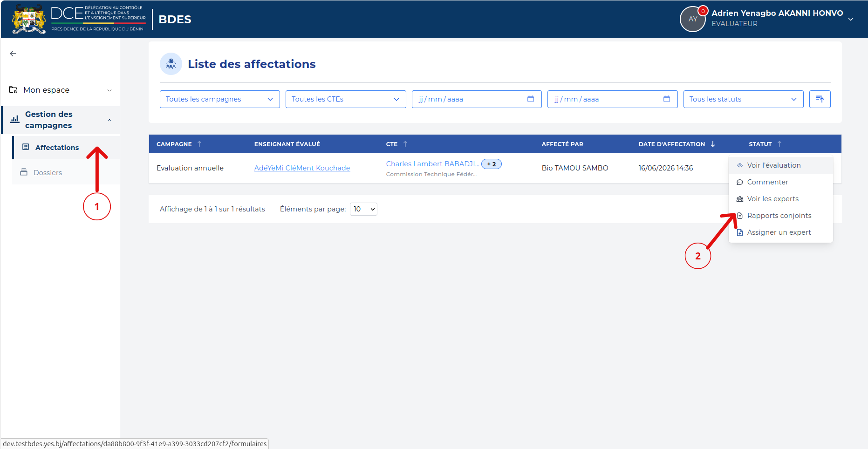Open the Toutes les CTEs dropdown
The width and height of the screenshot is (868, 449).
point(346,99)
